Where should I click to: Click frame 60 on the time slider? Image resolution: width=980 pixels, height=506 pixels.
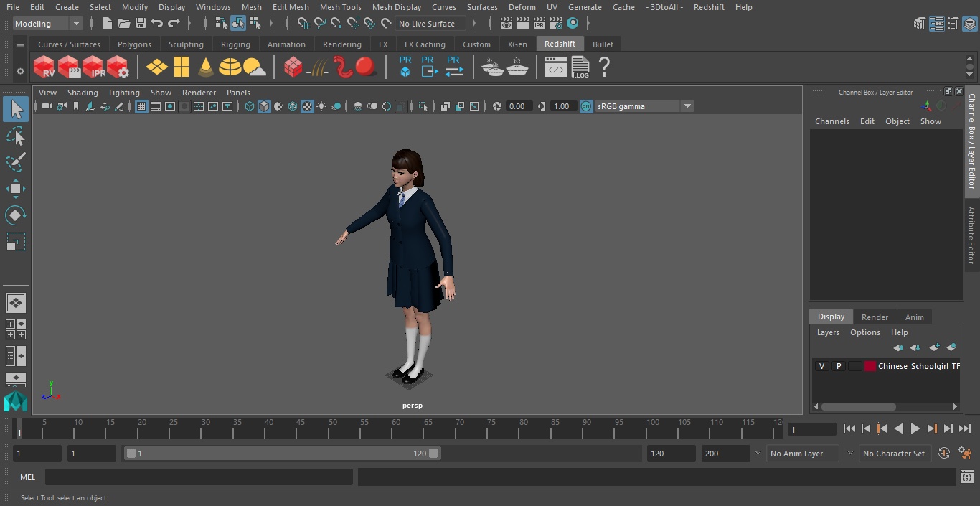396,428
